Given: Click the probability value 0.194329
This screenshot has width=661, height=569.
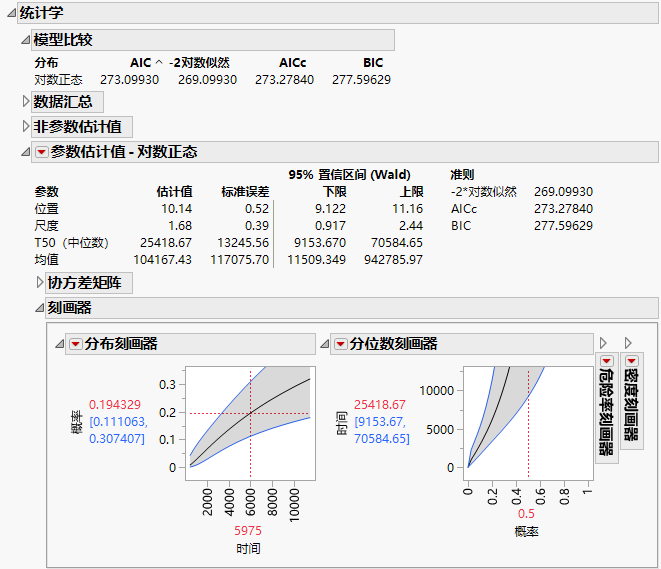Looking at the screenshot, I should (115, 405).
